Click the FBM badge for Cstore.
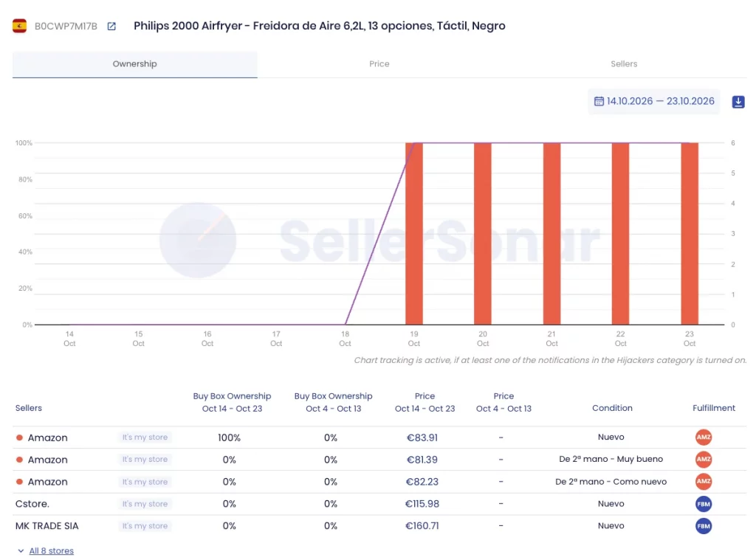Image resolution: width=756 pixels, height=560 pixels. [704, 504]
